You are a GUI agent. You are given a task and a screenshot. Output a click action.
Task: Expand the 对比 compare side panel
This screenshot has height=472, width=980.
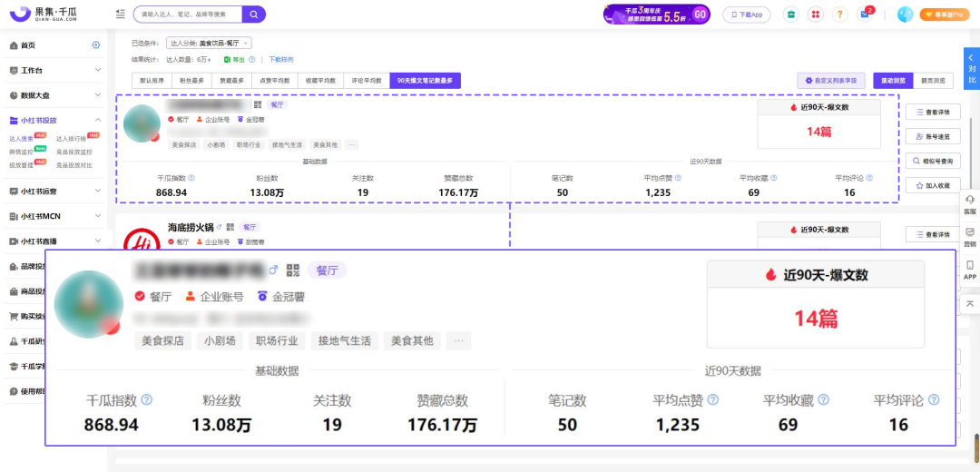(971, 69)
